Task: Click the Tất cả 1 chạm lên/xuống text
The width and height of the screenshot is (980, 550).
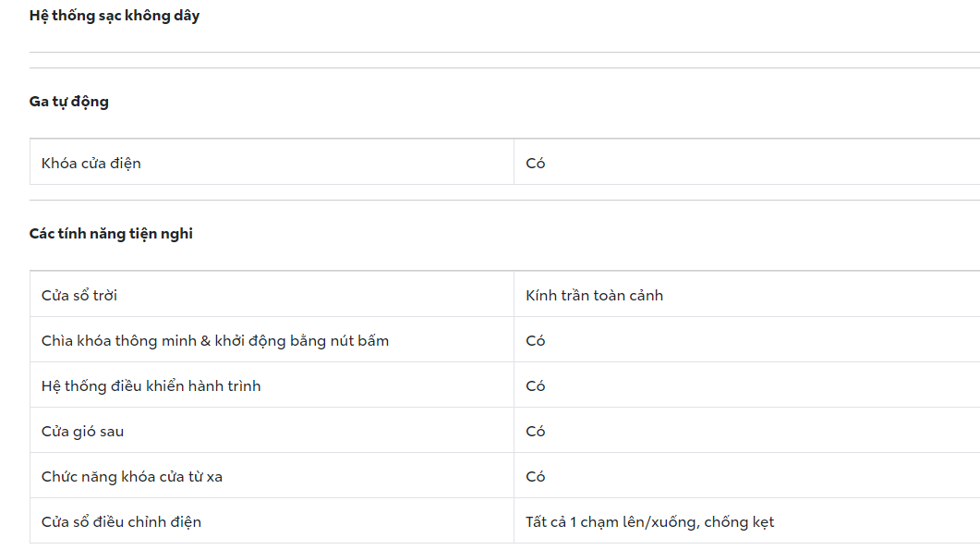Action: coord(611,522)
